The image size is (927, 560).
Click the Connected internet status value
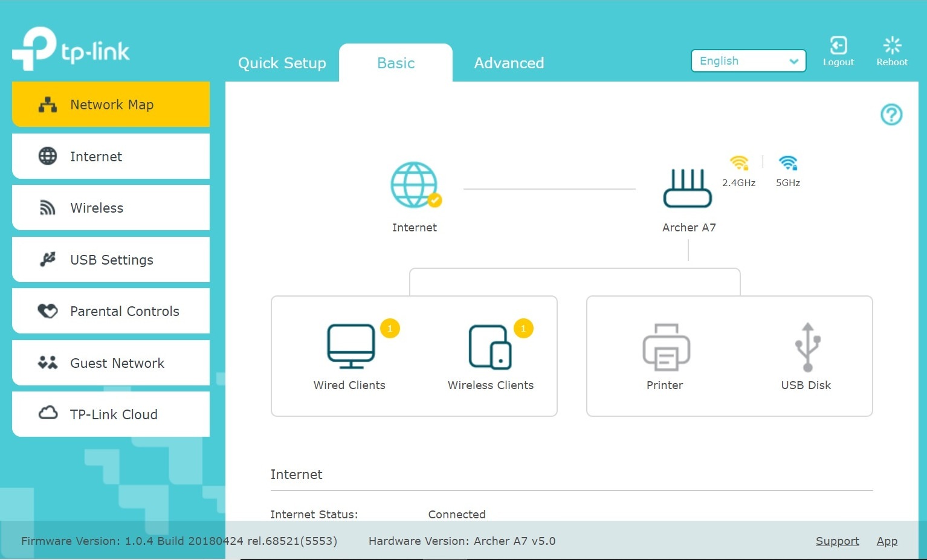(x=457, y=514)
